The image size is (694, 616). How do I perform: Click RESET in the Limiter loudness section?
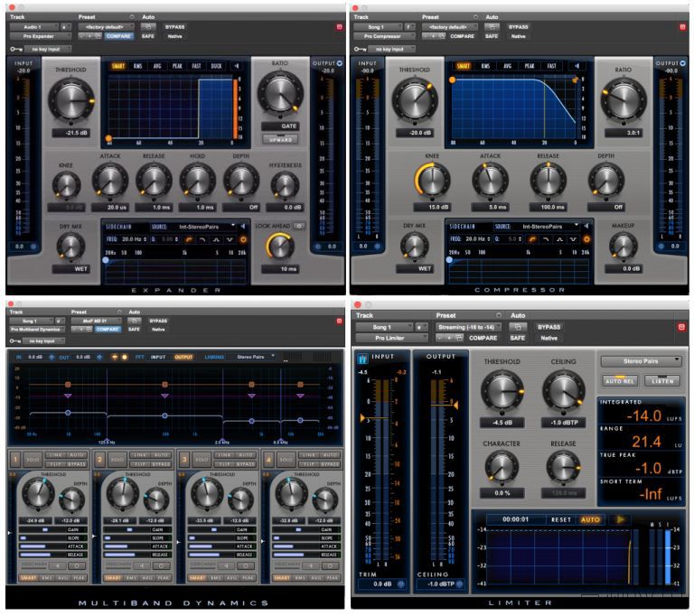click(x=560, y=519)
